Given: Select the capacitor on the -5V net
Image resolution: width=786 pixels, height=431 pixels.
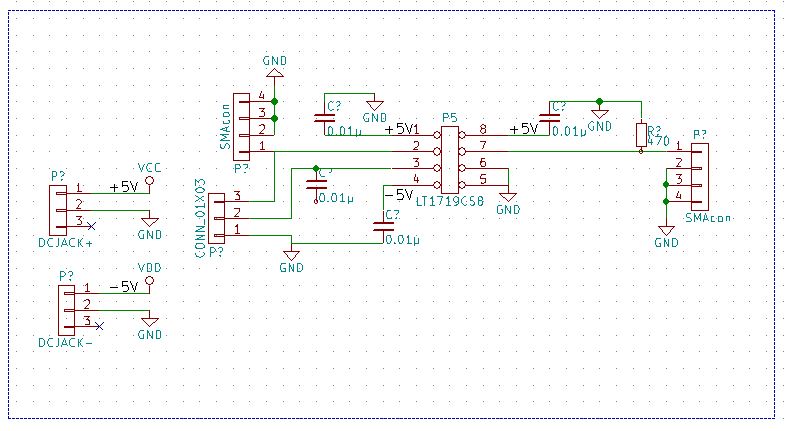Looking at the screenshot, I should [383, 227].
